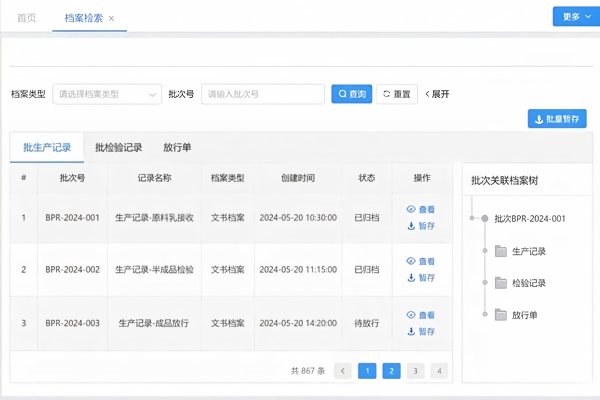The height and width of the screenshot is (400, 600).
Task: Expand filters with the 展开 link
Action: click(x=437, y=94)
